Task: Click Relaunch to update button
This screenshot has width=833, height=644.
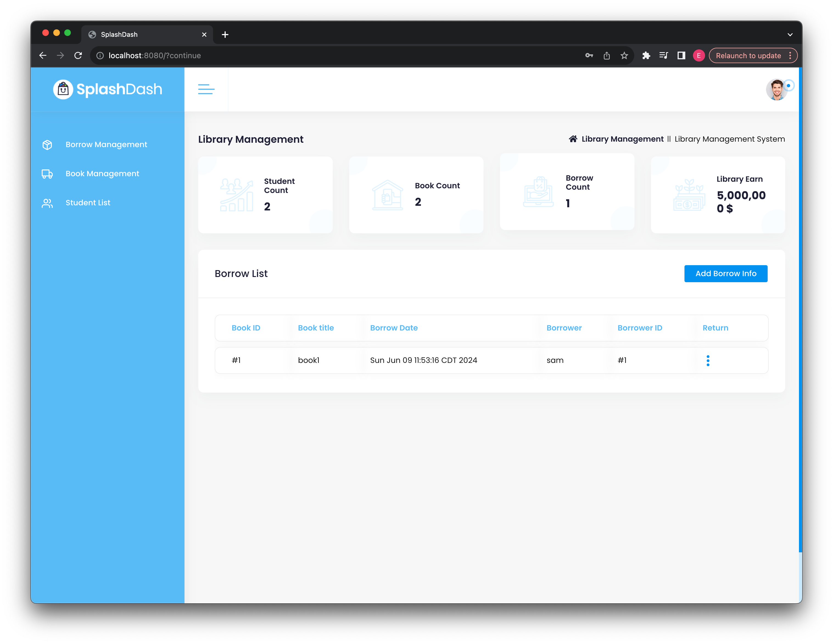Action: pyautogui.click(x=748, y=56)
